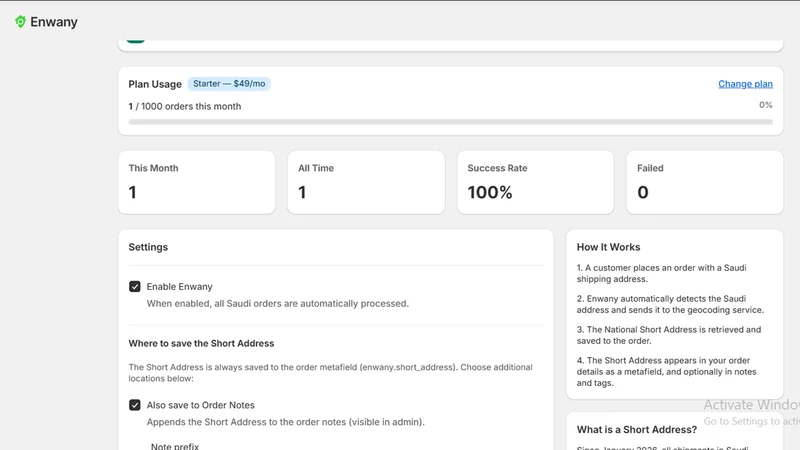The height and width of the screenshot is (450, 800).
Task: Click the Enwany app name text
Action: click(54, 22)
